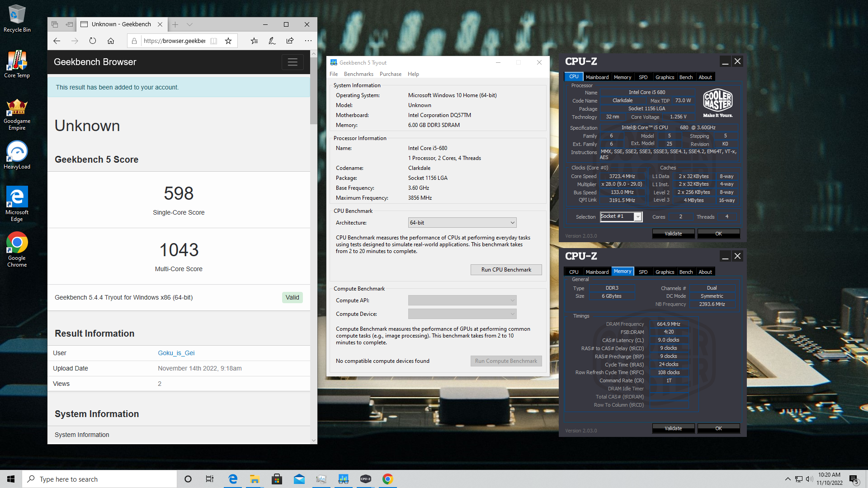Click the browser refresh button
Viewport: 868px width, 488px height.
pos(93,41)
